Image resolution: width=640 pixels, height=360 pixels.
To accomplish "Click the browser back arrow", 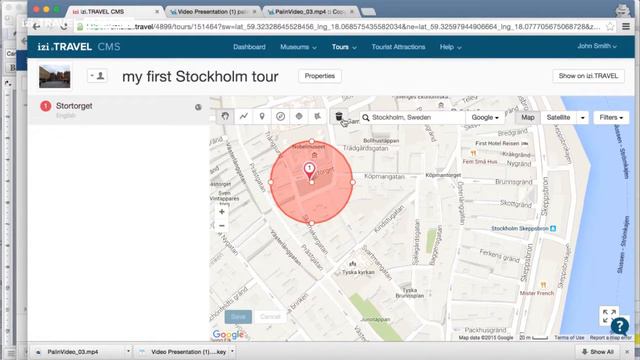I will tap(36, 27).
